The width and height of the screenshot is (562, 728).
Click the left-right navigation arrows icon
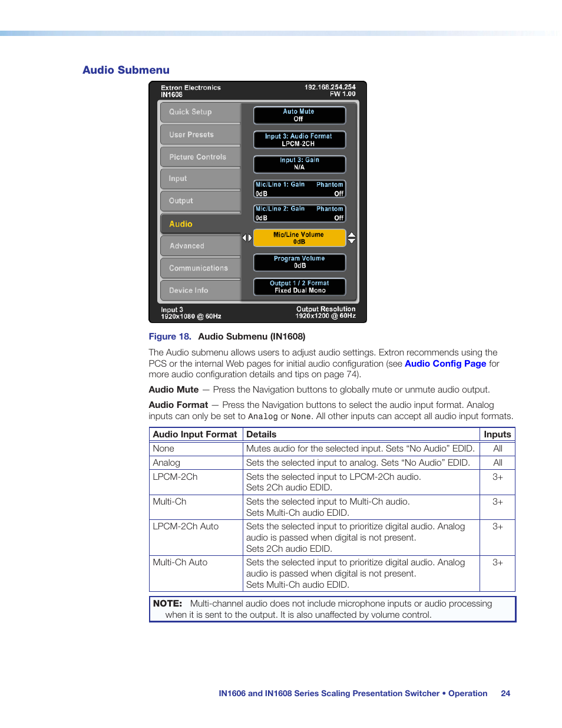point(247,238)
